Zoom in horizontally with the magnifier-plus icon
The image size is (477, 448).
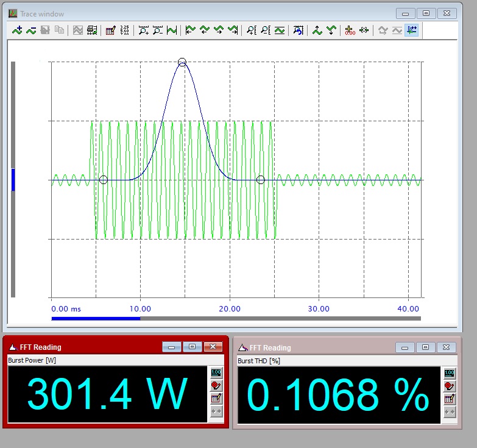[144, 30]
